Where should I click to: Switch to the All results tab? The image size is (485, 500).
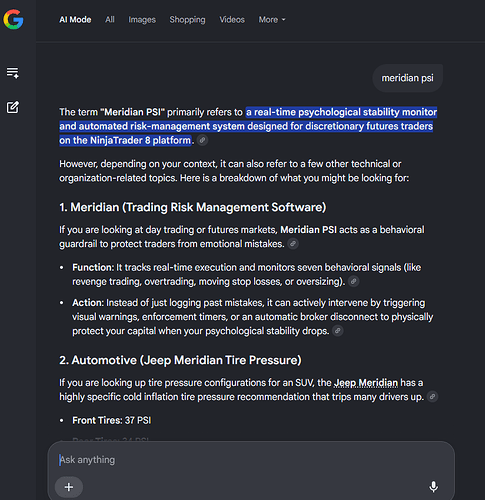click(110, 20)
